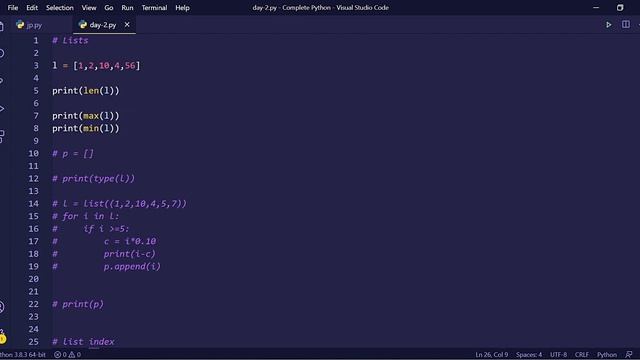Click the '# l = list((1,2,10,4,5,7))' comment
The image size is (640, 360).
click(119, 203)
